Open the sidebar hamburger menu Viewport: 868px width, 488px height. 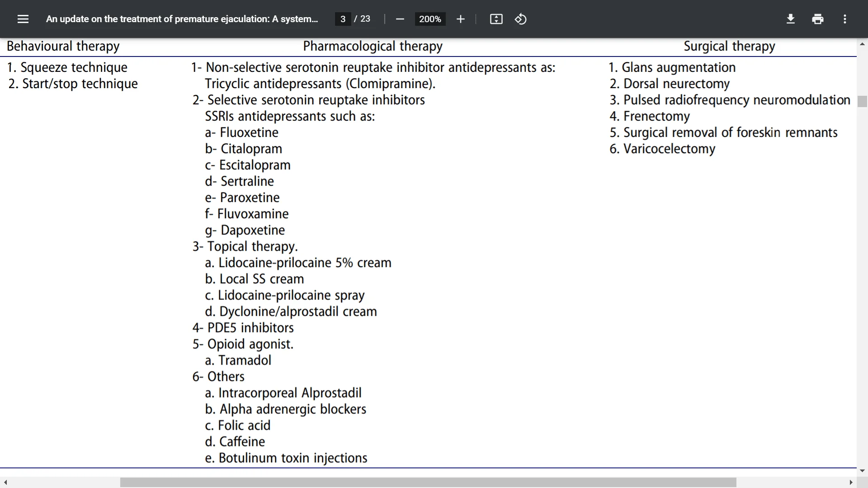pos(23,19)
